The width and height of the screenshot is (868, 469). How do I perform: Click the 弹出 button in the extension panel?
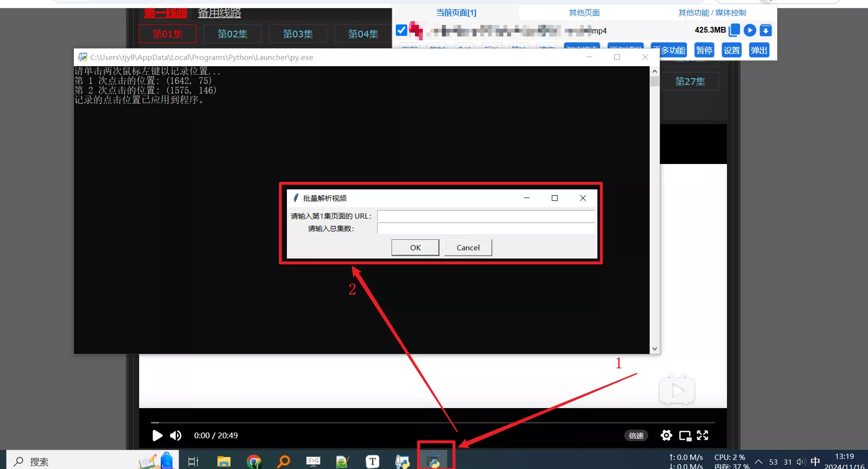759,50
